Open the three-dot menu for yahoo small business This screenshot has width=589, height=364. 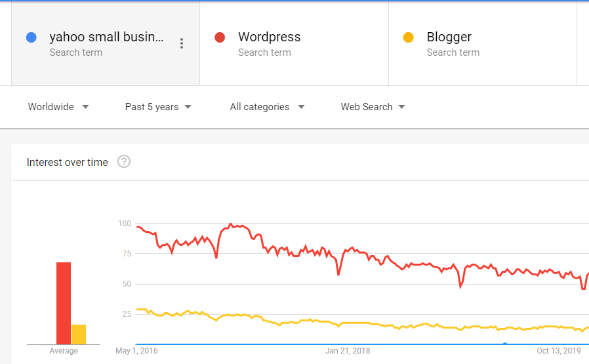pyautogui.click(x=182, y=43)
